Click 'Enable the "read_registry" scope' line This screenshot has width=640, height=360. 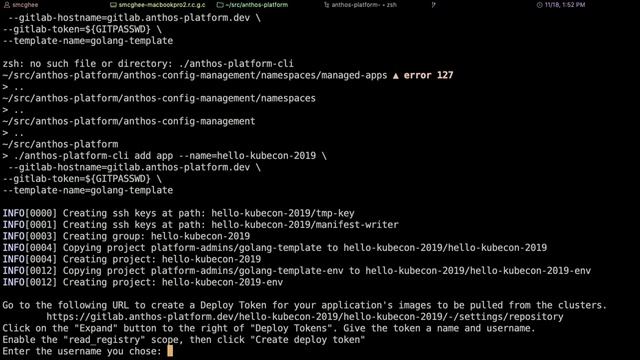(x=184, y=340)
